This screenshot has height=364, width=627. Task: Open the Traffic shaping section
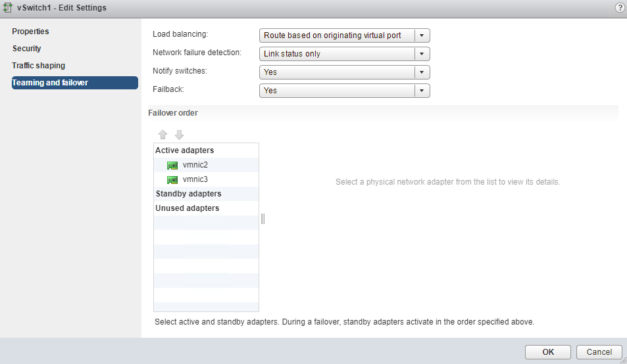pos(39,66)
